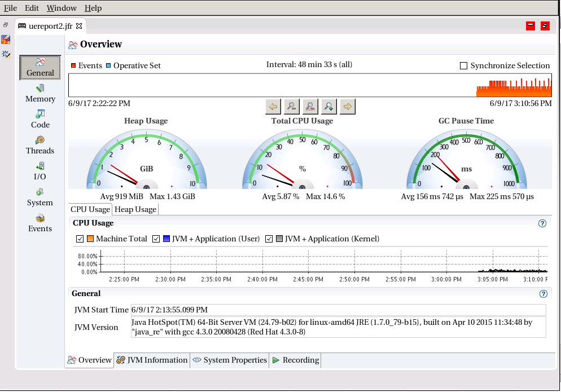The width and height of the screenshot is (561, 392).
Task: Click the left arrow navigation button
Action: pyautogui.click(x=274, y=106)
